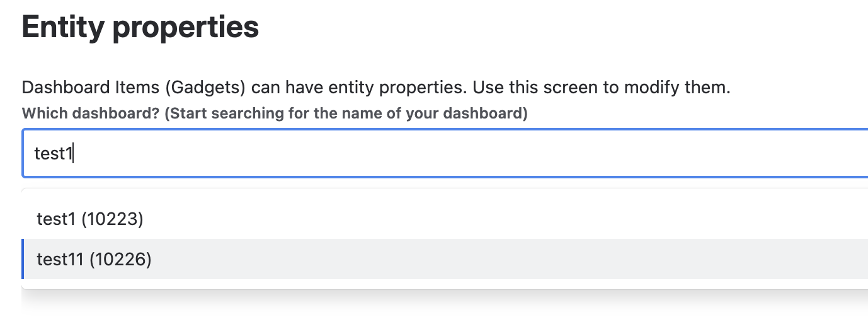Place cursor after typed text test1
This screenshot has width=868, height=334.
74,153
